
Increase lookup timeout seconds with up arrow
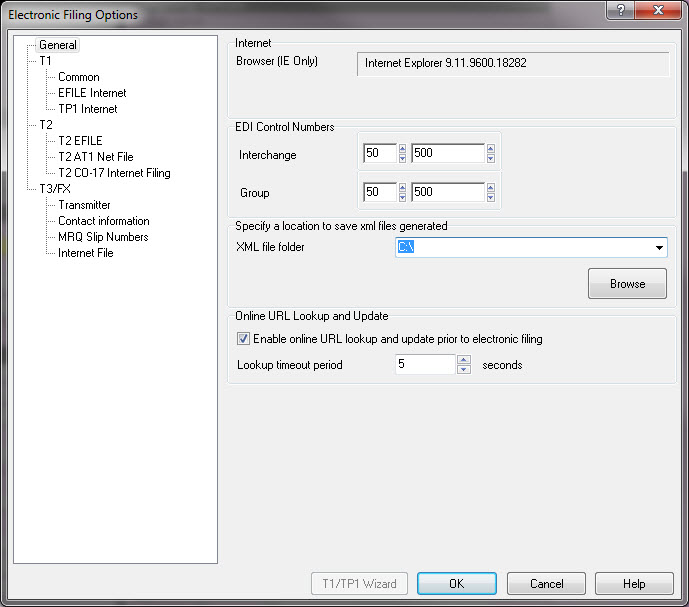coord(464,360)
